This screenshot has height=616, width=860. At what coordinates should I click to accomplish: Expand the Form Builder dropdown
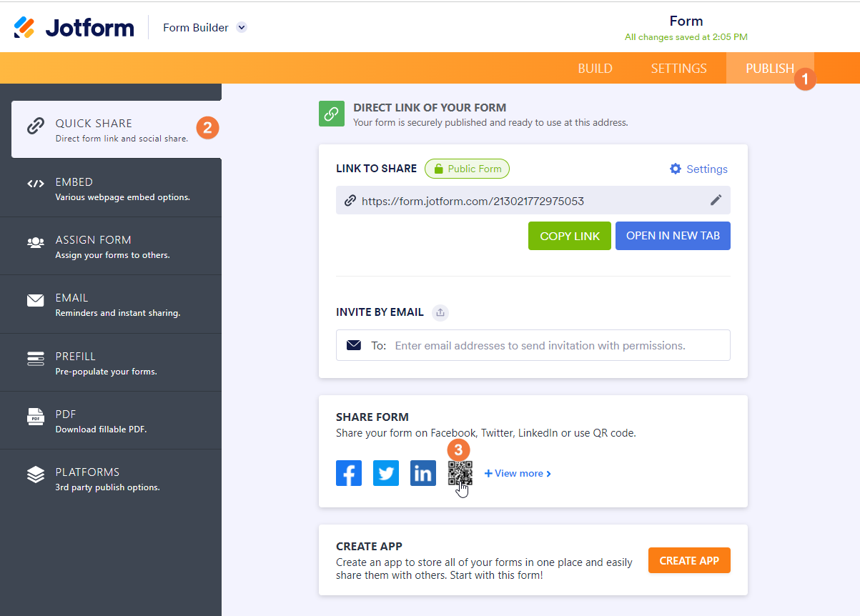[242, 28]
